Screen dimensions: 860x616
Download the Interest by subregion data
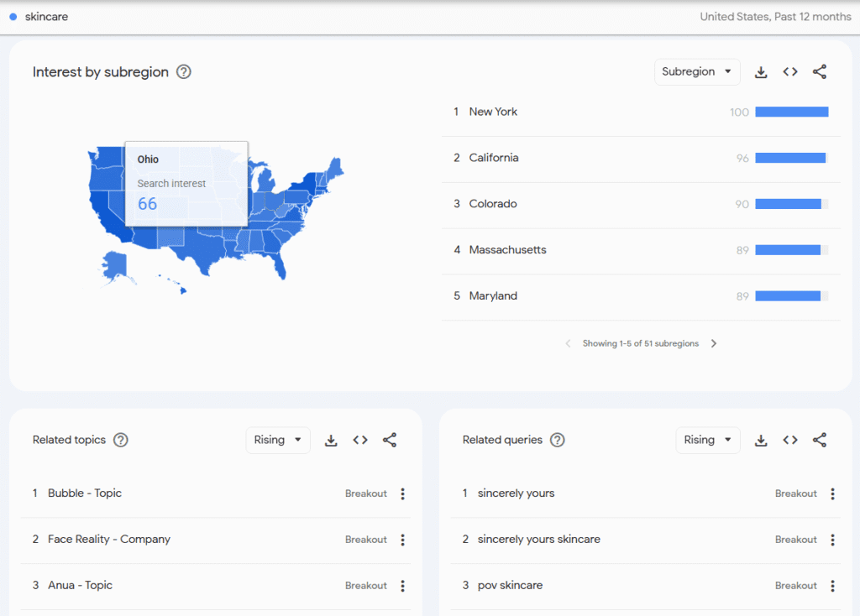point(761,72)
